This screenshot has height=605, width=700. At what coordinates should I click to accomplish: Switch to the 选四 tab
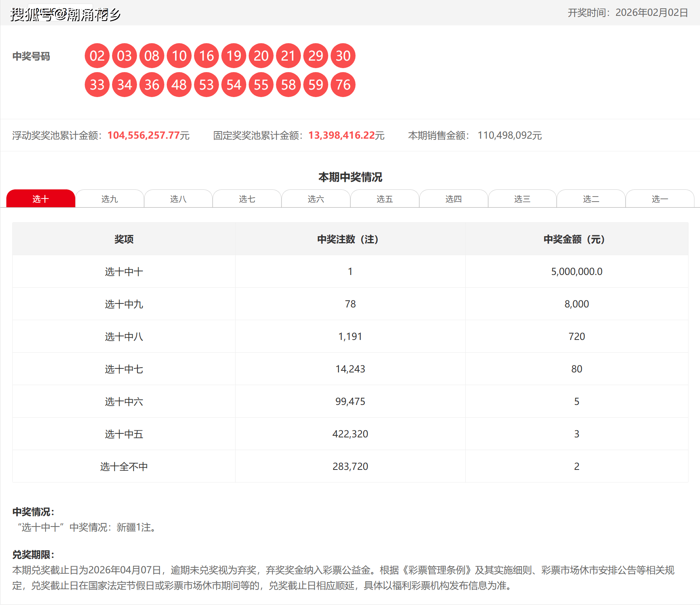[x=453, y=199]
